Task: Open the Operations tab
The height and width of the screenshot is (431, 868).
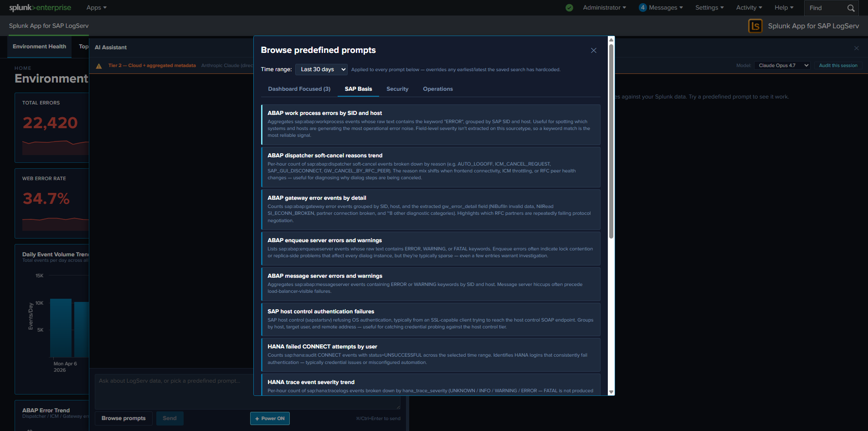Action: click(x=438, y=89)
